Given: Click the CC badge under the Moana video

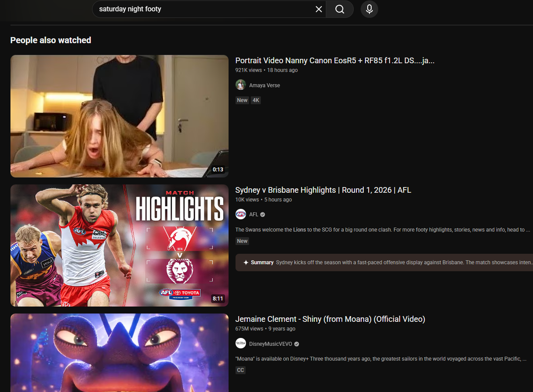Looking at the screenshot, I should (x=240, y=370).
